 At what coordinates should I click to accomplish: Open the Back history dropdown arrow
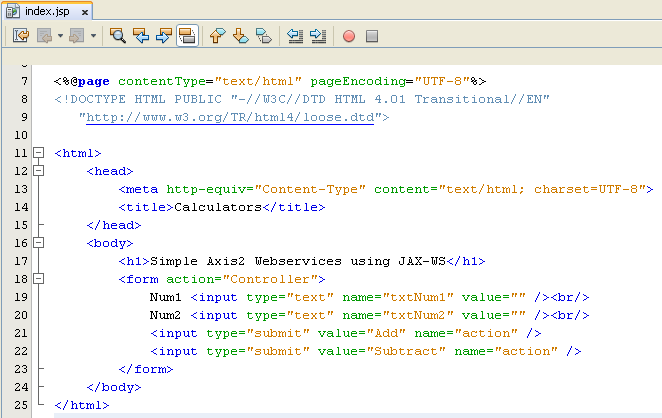point(60,36)
